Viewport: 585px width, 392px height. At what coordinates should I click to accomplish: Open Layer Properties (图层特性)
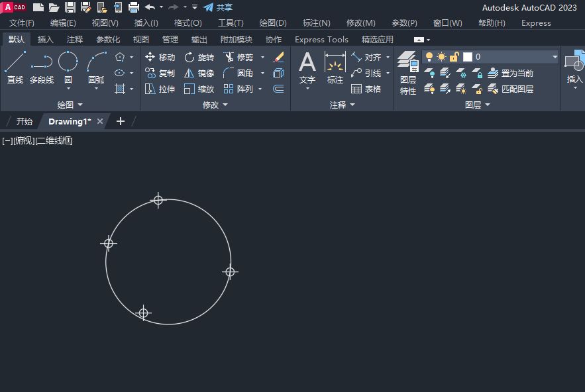tap(408, 73)
